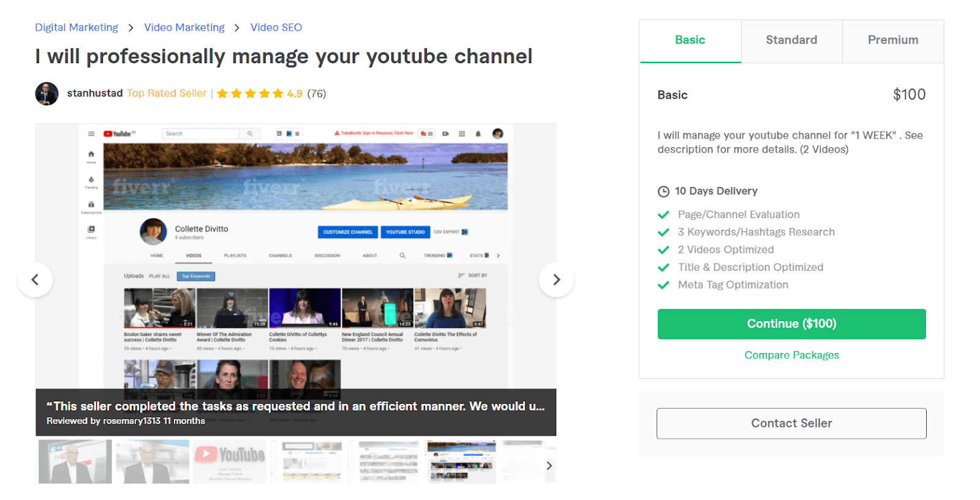Open the Digital Marketing breadcrumb link

pyautogui.click(x=77, y=28)
